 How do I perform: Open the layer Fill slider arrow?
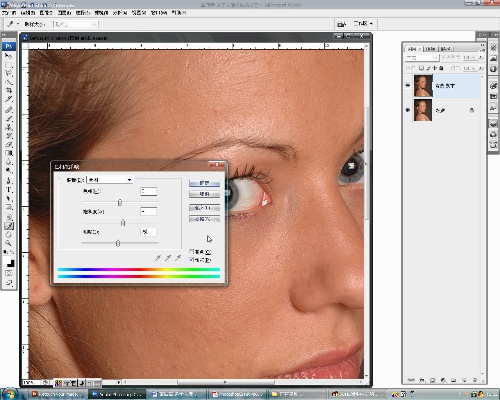pyautogui.click(x=481, y=68)
